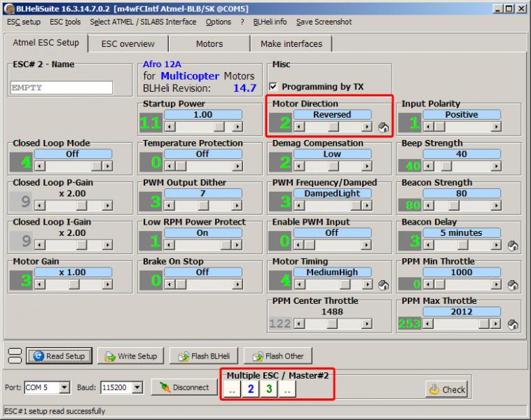Image resolution: width=531 pixels, height=420 pixels.
Task: Click the reset icon next to Beacon Delay
Action: click(512, 246)
